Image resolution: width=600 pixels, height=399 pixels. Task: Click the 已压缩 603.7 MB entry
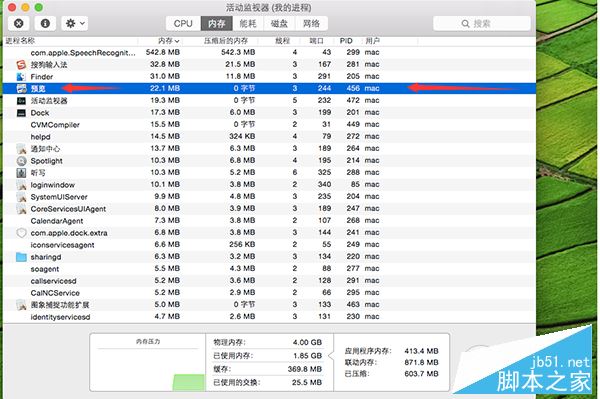[391, 374]
